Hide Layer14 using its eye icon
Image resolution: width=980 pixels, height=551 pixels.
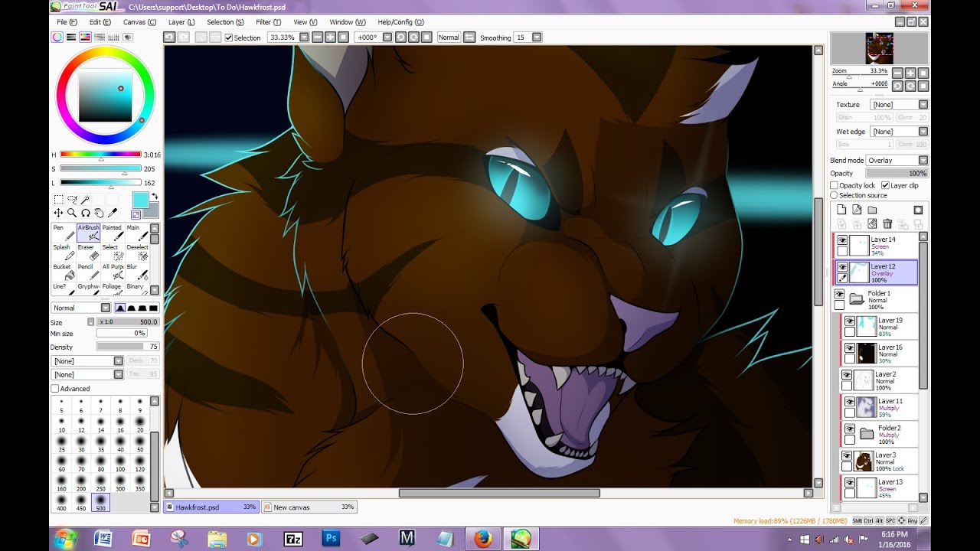coord(842,240)
